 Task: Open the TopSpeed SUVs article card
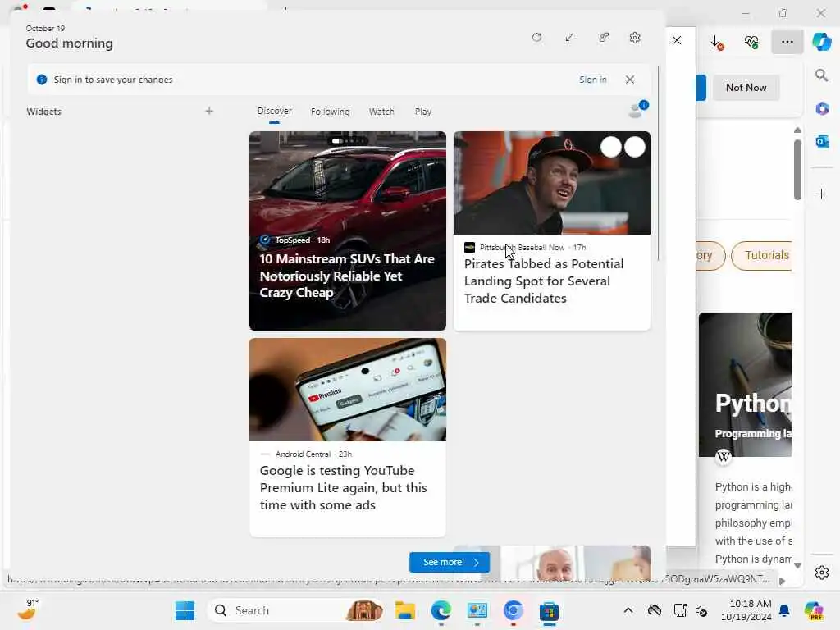[348, 231]
